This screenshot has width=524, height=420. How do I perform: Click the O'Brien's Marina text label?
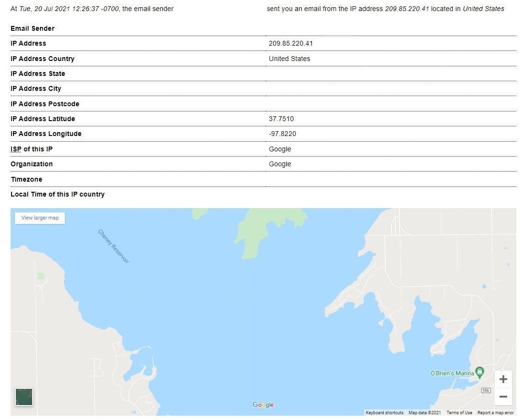coord(452,373)
